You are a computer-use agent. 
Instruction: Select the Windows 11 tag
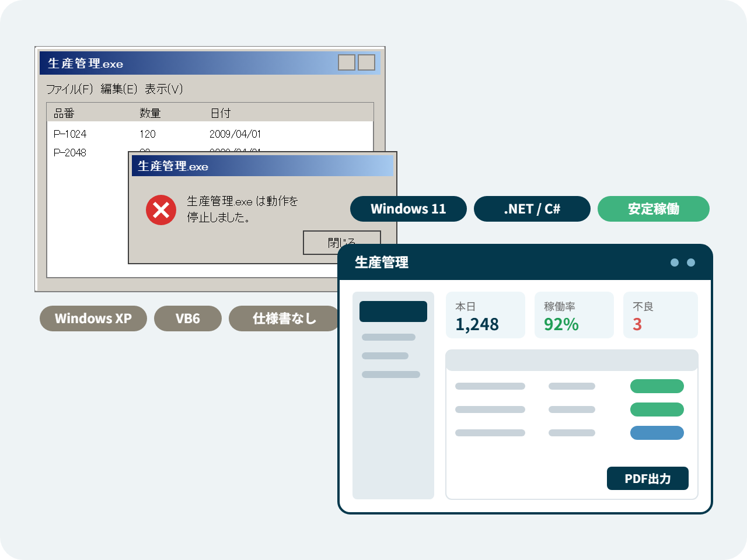click(x=409, y=209)
